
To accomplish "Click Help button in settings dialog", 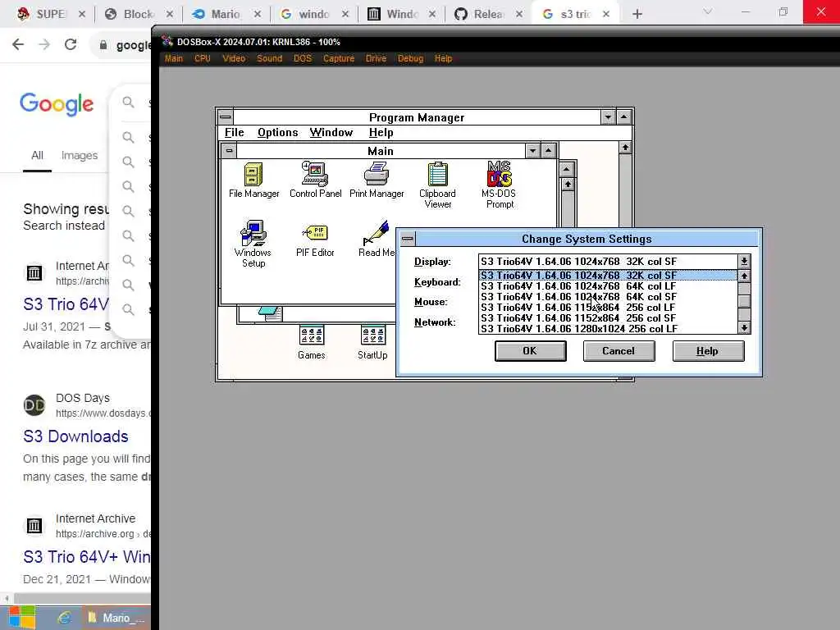I will tap(708, 351).
